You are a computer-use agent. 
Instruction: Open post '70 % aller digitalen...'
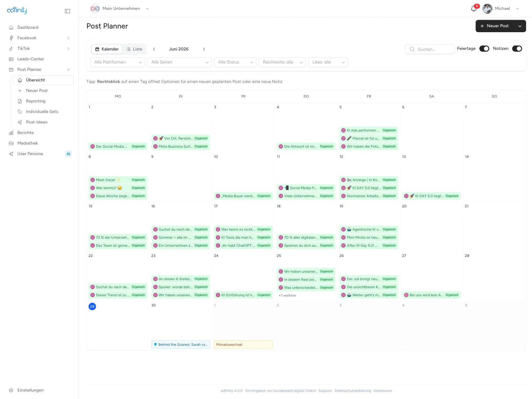coord(306,237)
